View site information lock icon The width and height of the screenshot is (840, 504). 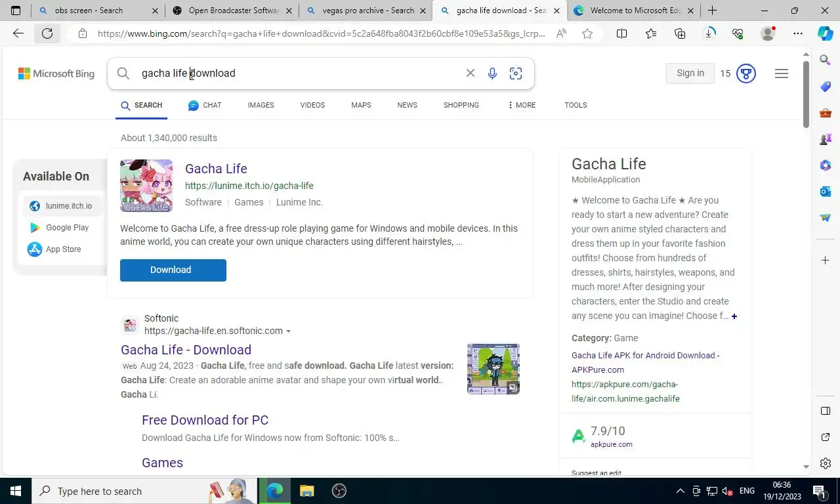[82, 33]
